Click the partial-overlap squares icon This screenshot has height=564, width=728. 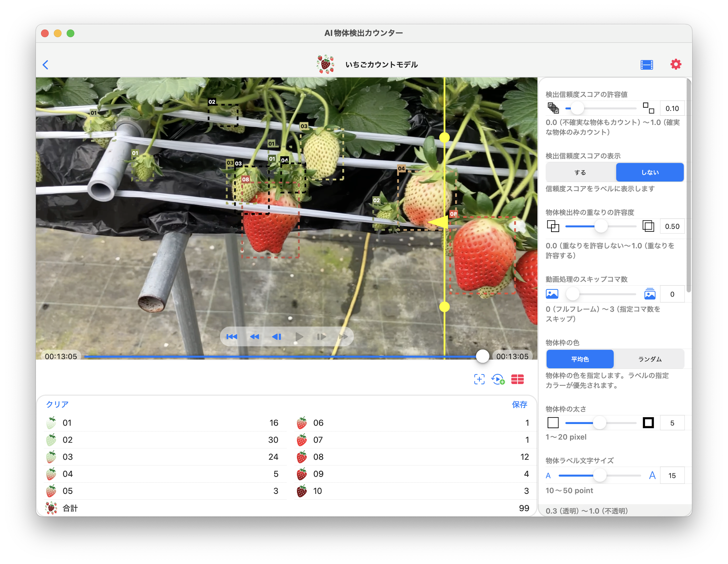[553, 226]
